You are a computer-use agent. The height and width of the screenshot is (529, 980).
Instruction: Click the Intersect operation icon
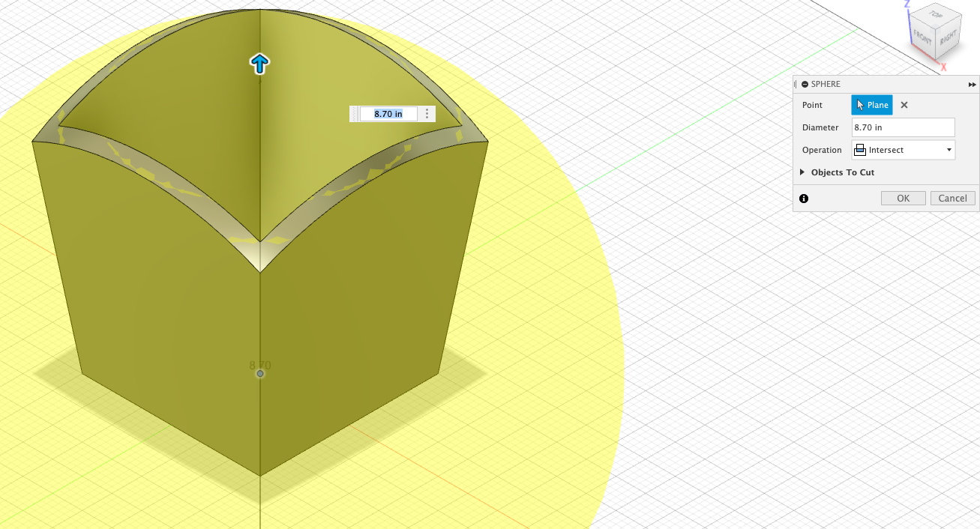(x=860, y=150)
